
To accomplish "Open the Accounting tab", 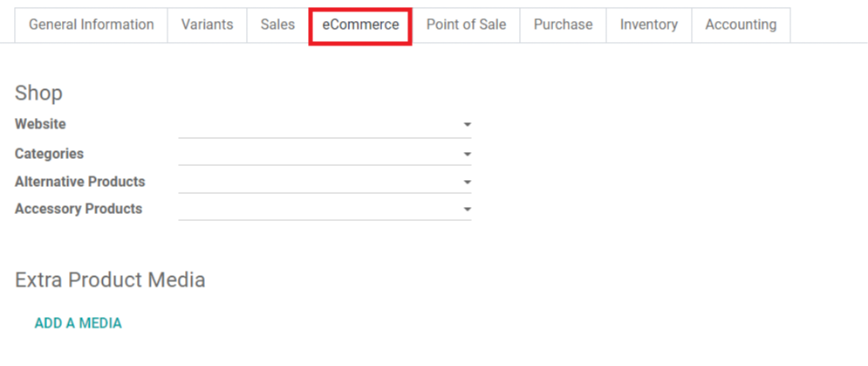I will click(741, 25).
